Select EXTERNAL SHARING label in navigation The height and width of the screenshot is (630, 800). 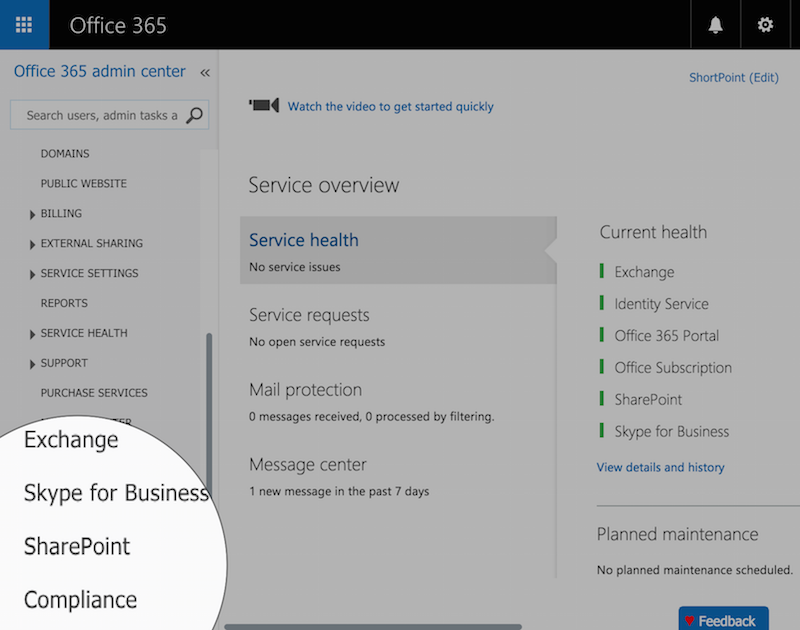[x=92, y=243]
